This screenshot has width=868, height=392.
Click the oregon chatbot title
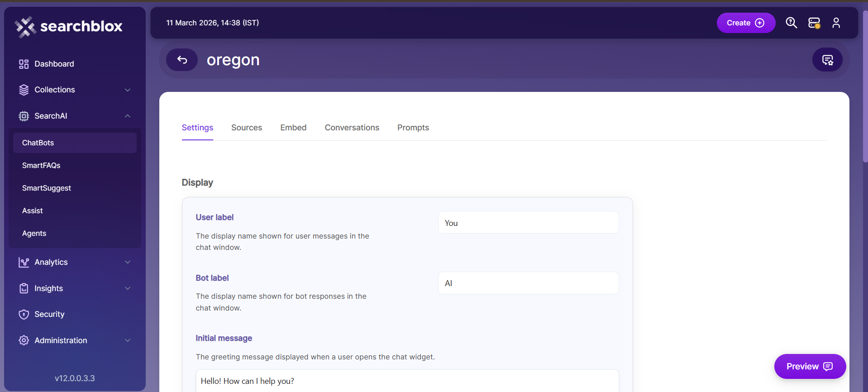pos(233,60)
